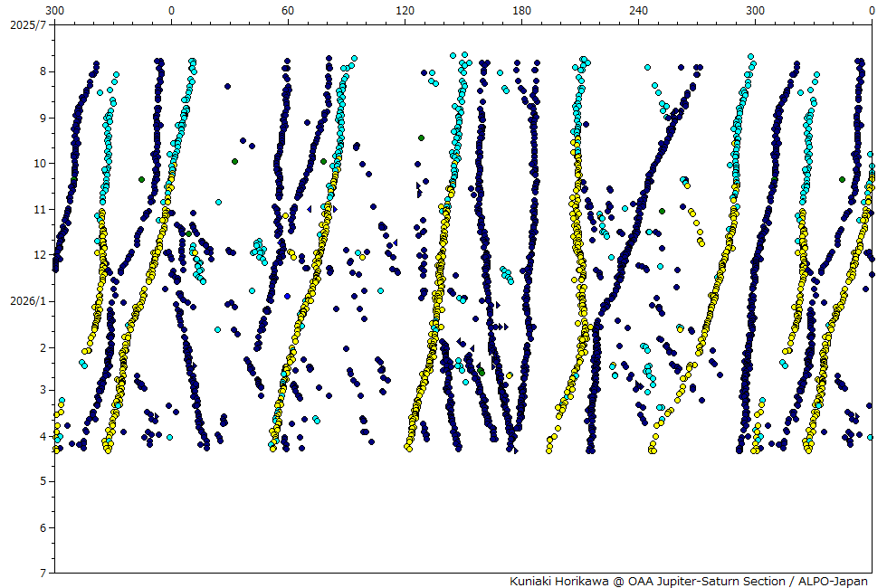Click month "9" tick label on left axis
887x588 pixels.
click(x=43, y=118)
